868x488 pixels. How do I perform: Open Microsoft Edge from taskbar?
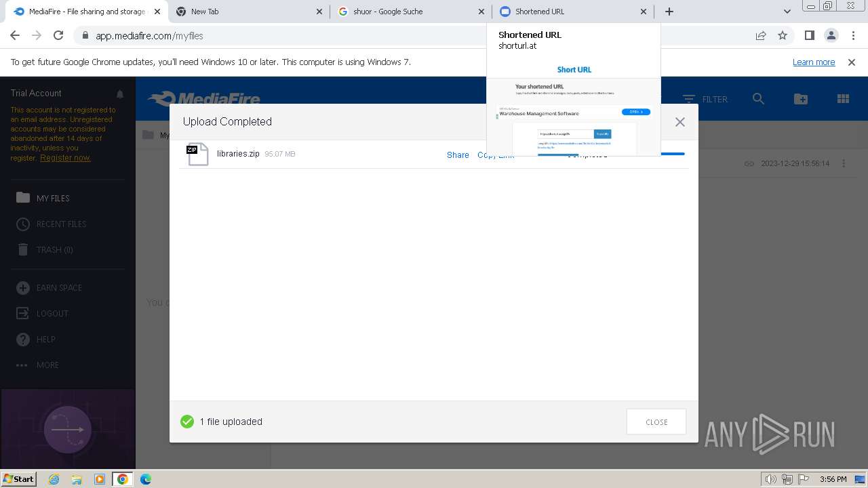145,479
